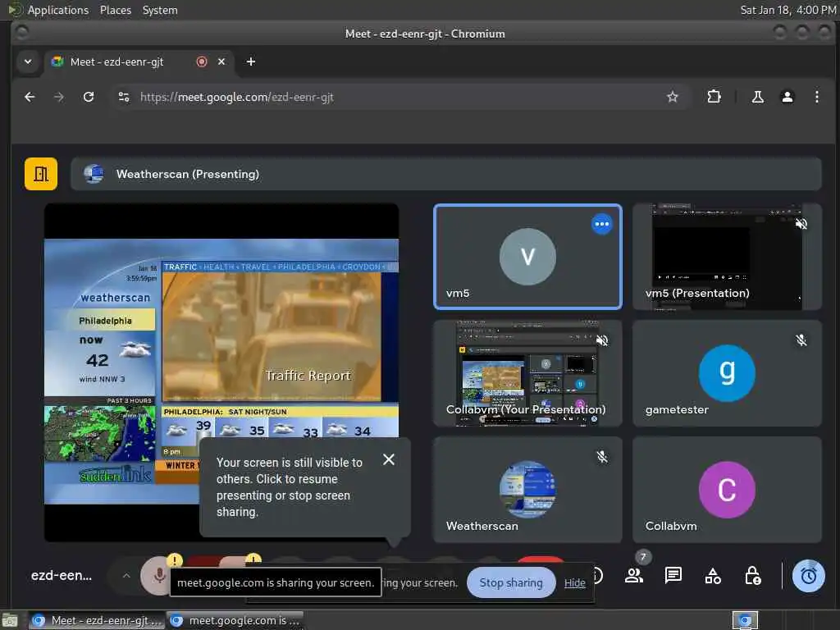The height and width of the screenshot is (630, 840).
Task: Open the Applications menu
Action: pyautogui.click(x=57, y=10)
